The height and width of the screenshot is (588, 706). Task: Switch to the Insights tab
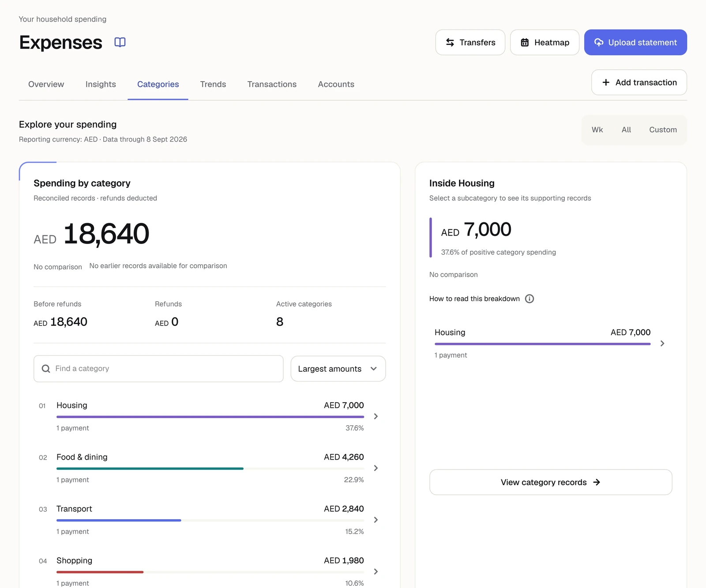pos(101,84)
